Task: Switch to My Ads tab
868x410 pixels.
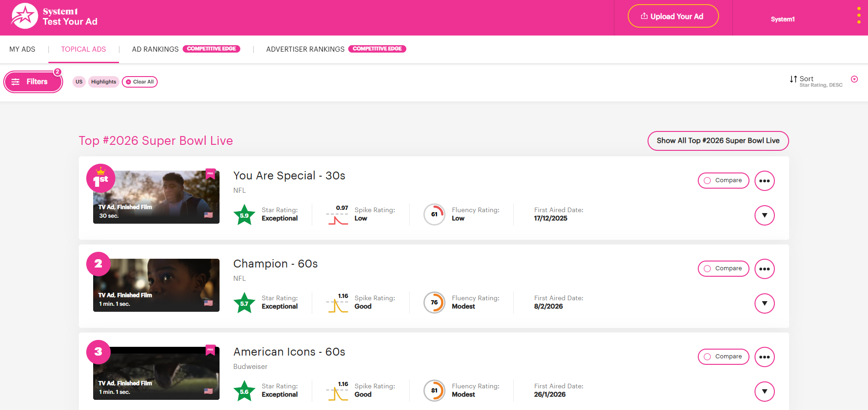Action: (x=22, y=49)
